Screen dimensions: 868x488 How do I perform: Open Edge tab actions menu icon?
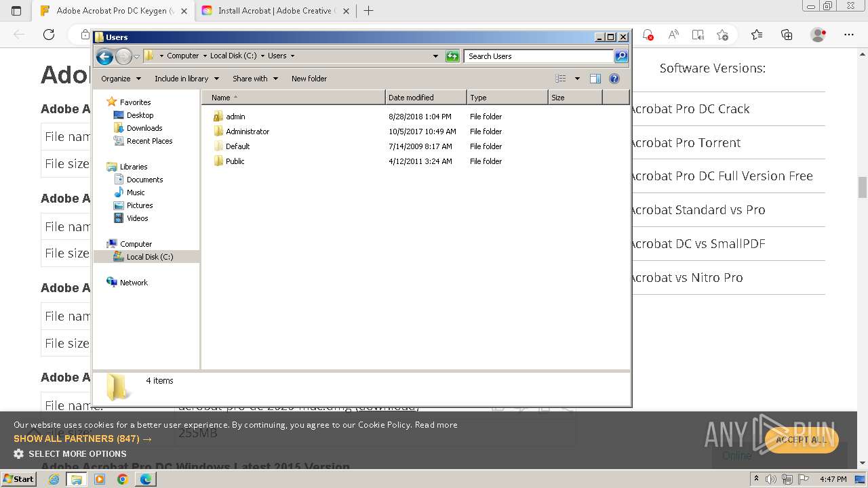pos(16,11)
